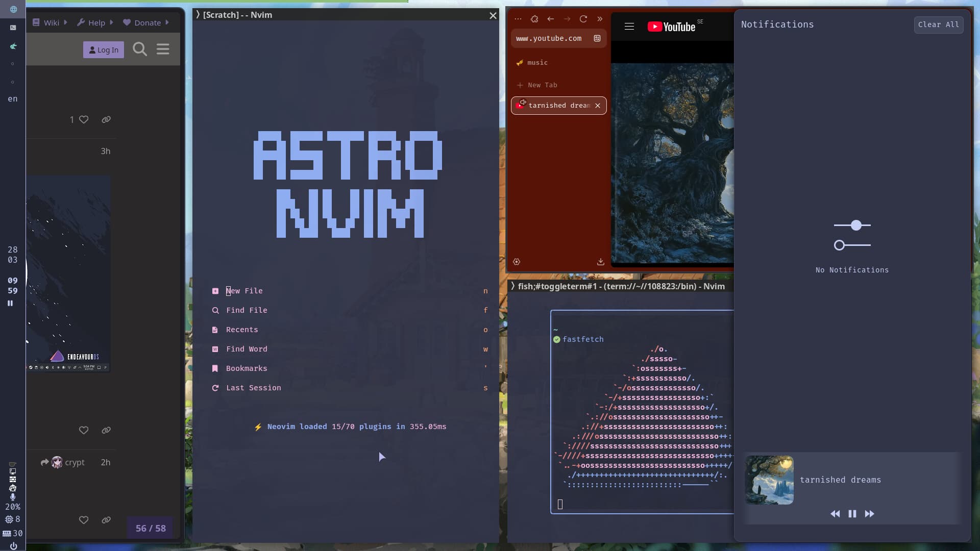This screenshot has height=551, width=980.
Task: Expand the arrow next to Help
Action: [x=111, y=22]
